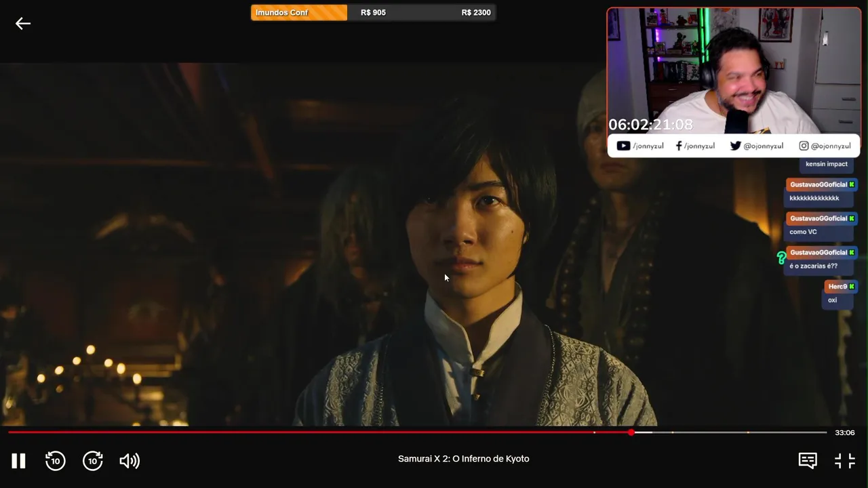Viewport: 868px width, 488px height.
Task: Go back with the arrow icon
Action: 23,24
